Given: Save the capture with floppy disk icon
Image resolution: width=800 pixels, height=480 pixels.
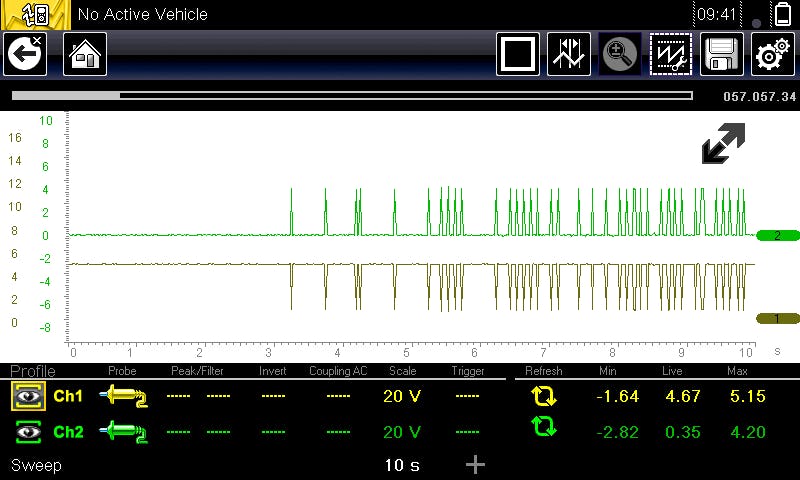Looking at the screenshot, I should pos(721,54).
